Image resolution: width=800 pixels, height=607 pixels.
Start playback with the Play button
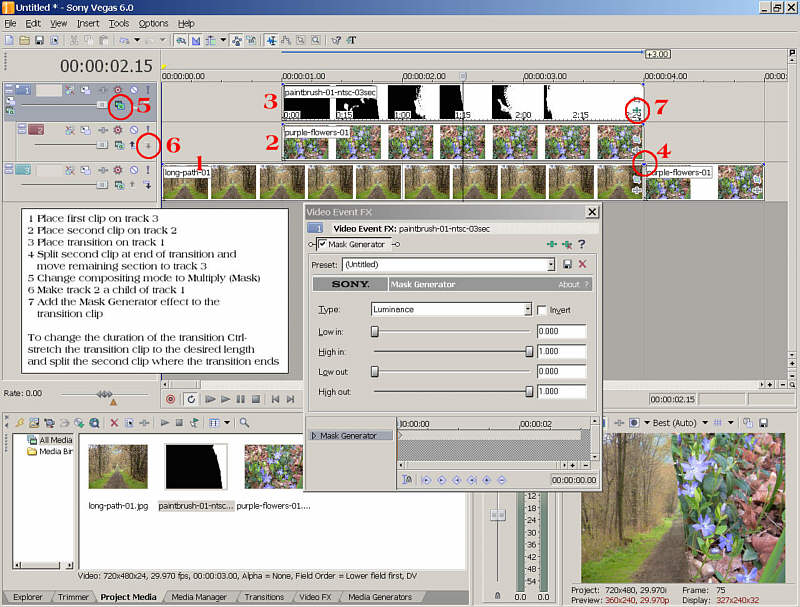[225, 399]
